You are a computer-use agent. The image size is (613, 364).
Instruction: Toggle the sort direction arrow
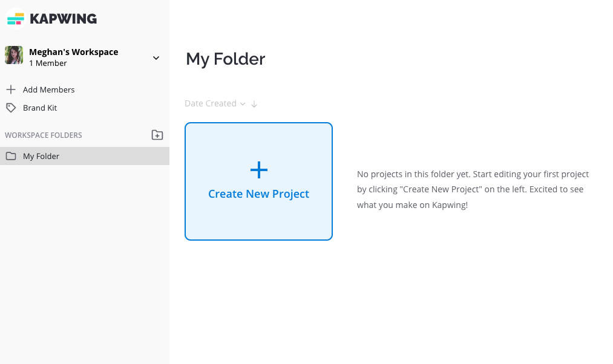tap(254, 104)
